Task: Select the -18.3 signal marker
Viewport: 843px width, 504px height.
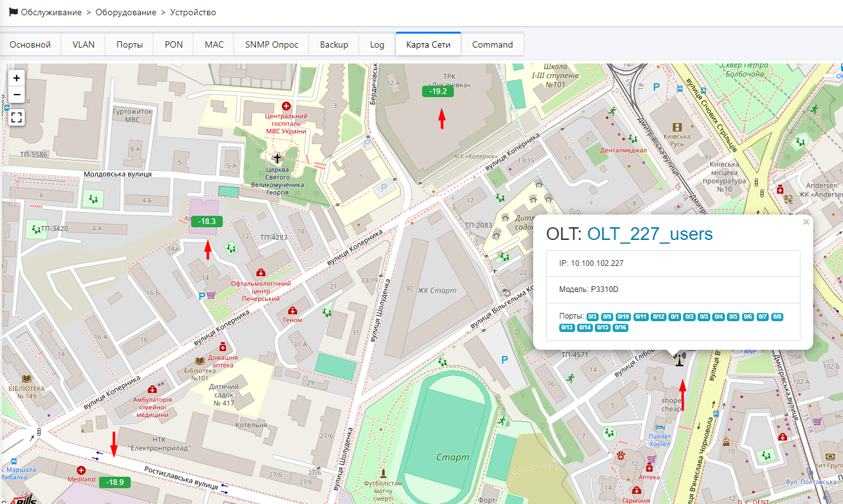Action: [208, 222]
